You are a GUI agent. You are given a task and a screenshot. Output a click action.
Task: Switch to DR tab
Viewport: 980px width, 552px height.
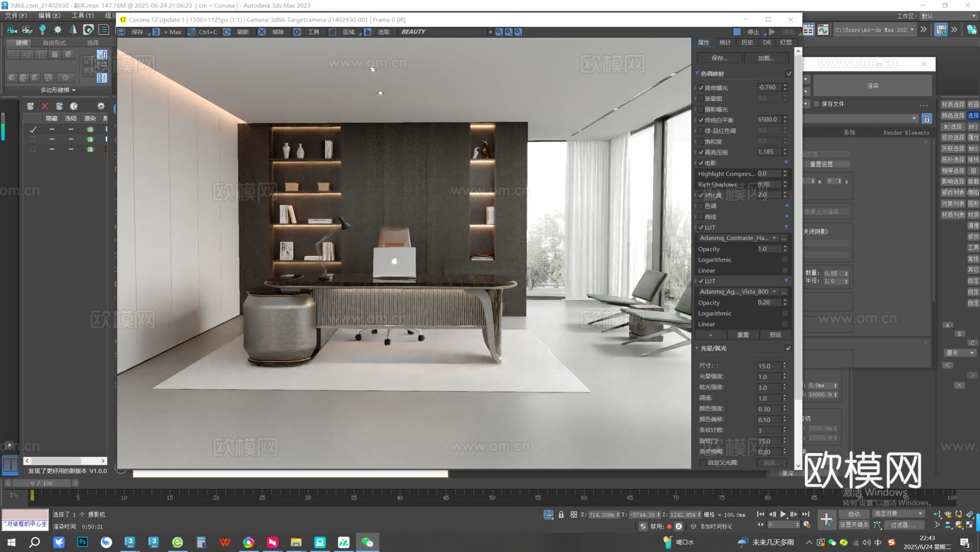tap(767, 43)
